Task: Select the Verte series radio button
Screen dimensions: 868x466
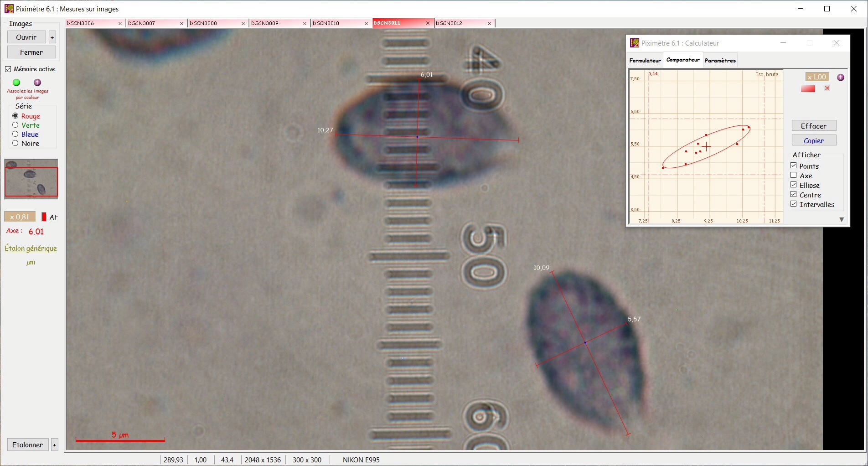Action: [15, 125]
